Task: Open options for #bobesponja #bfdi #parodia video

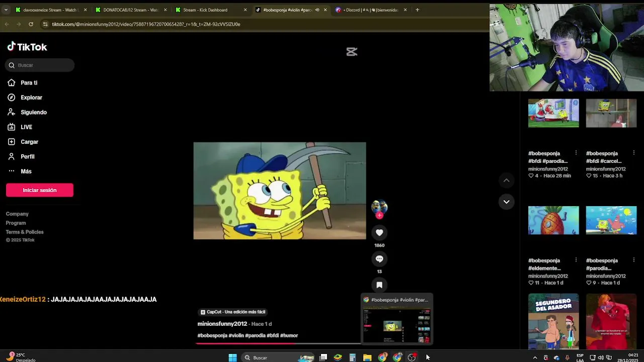Action: (576, 153)
